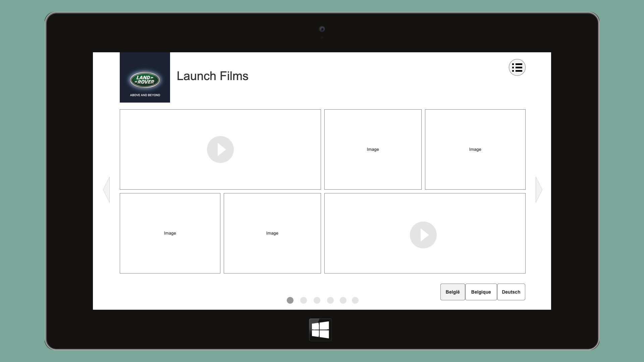This screenshot has width=644, height=362.
Task: Jump to the third pagination dot
Action: coord(317,300)
